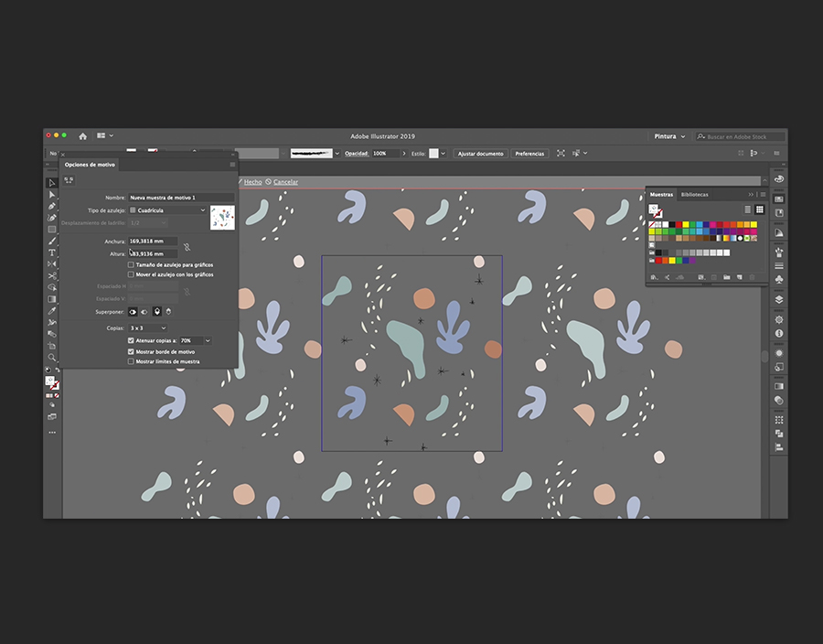The width and height of the screenshot is (823, 644).
Task: Select the Shape Builder tool
Action: [x=51, y=287]
